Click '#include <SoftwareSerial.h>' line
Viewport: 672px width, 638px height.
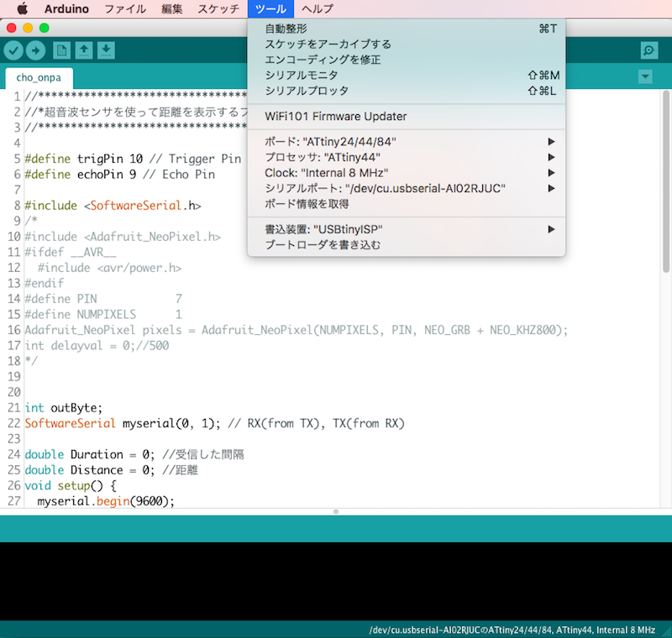(x=113, y=206)
